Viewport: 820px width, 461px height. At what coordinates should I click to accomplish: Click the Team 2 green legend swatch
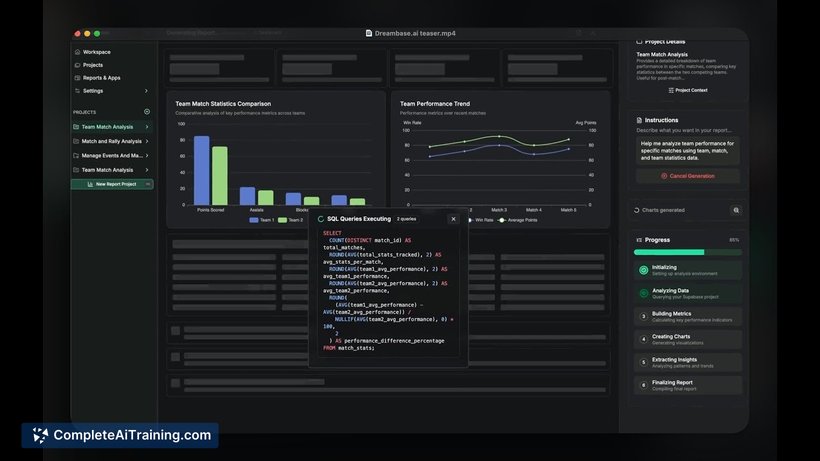[x=282, y=220]
